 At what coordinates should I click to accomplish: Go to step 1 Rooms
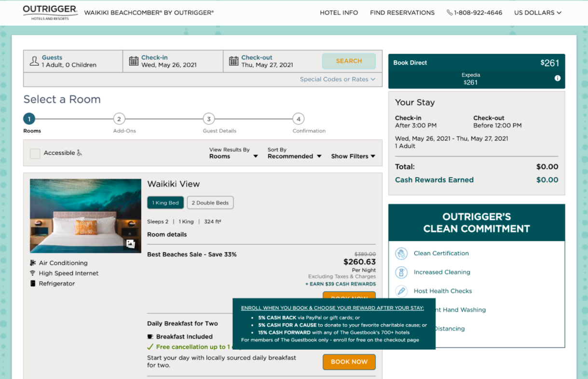coord(29,119)
